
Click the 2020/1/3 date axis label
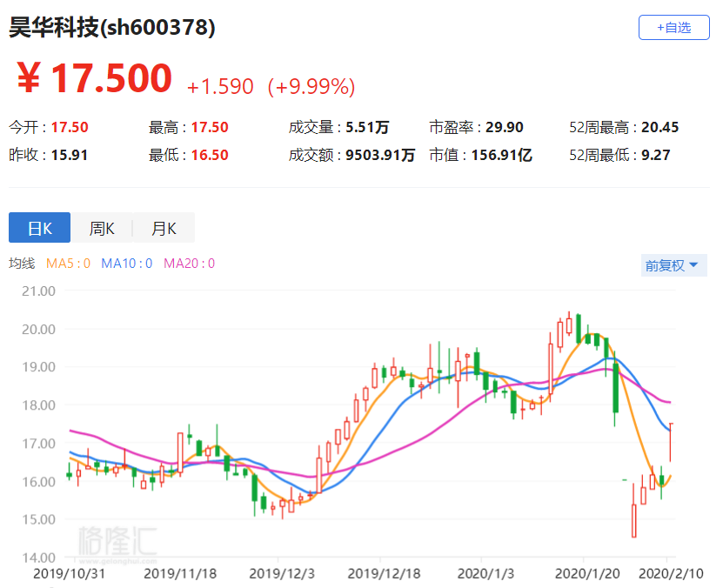[x=485, y=574]
